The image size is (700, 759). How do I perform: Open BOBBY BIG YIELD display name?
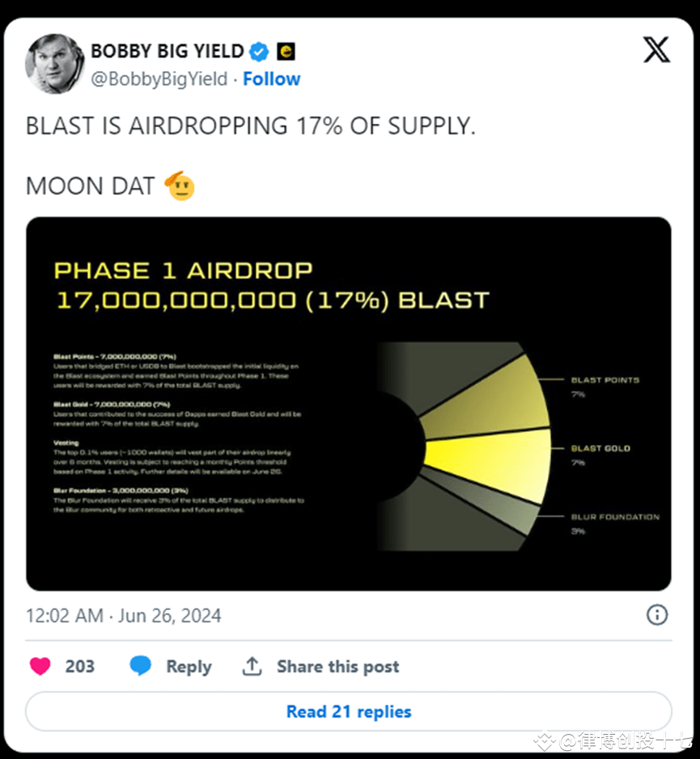point(167,52)
